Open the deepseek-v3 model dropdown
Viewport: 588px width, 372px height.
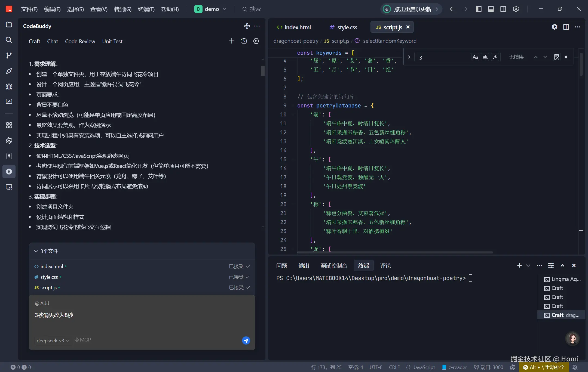[53, 340]
